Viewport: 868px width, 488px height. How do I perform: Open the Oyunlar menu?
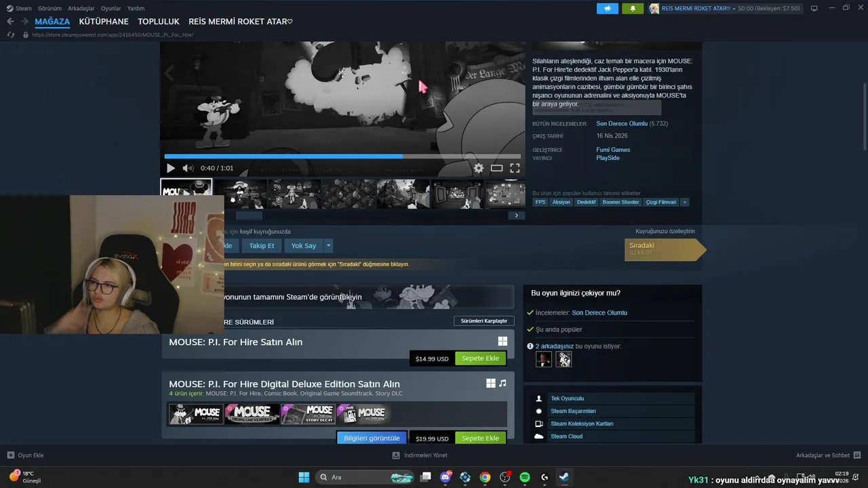point(111,8)
